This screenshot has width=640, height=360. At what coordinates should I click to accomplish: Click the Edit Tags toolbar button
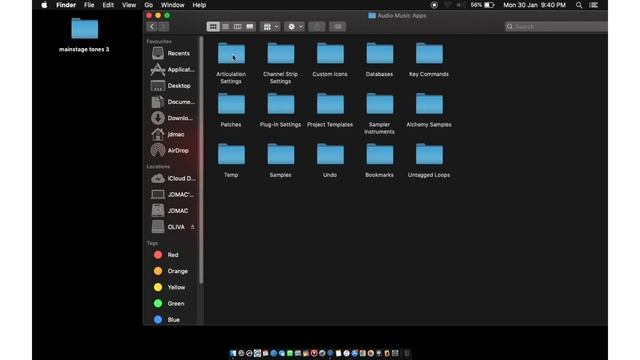[x=338, y=27]
